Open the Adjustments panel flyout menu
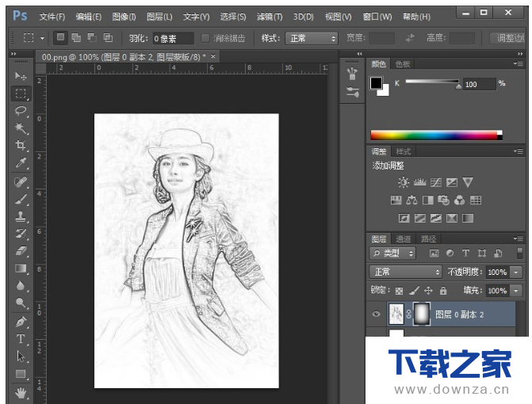 point(518,151)
